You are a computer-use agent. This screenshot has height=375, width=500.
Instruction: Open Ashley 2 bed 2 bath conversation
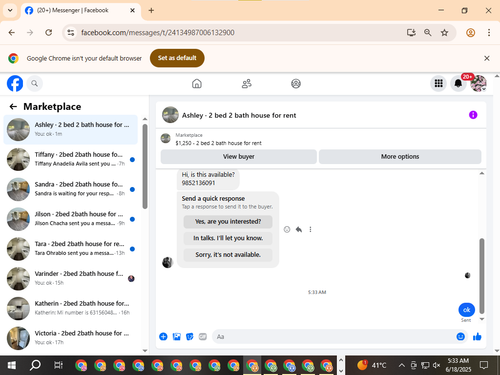coord(71,129)
